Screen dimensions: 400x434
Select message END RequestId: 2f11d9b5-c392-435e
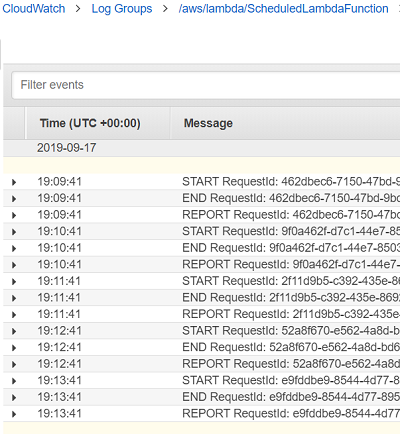291,298
